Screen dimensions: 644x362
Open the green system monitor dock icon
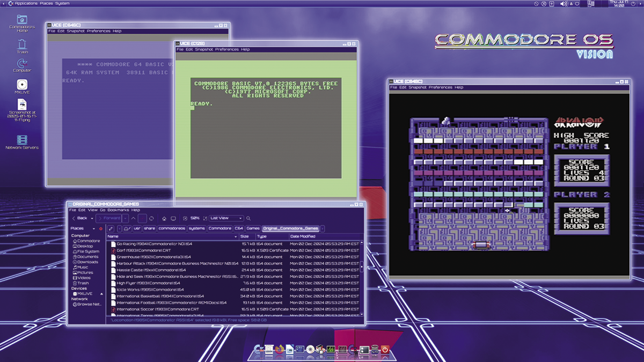tap(331, 350)
